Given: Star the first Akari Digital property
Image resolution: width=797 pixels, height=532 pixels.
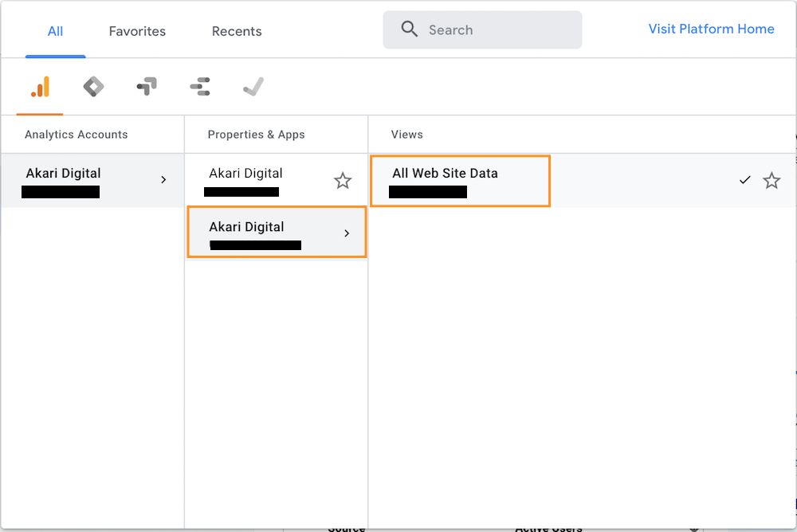Looking at the screenshot, I should (x=343, y=180).
